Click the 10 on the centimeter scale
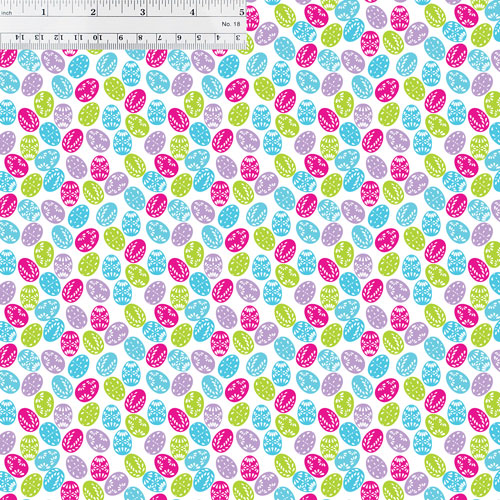500x500 pixels. 98,38
